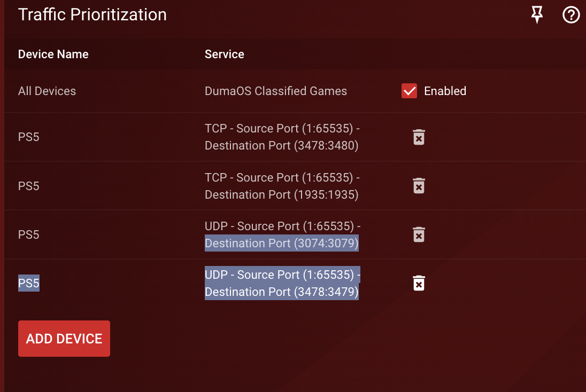The width and height of the screenshot is (586, 392).
Task: Click the Service column header
Action: tap(224, 54)
